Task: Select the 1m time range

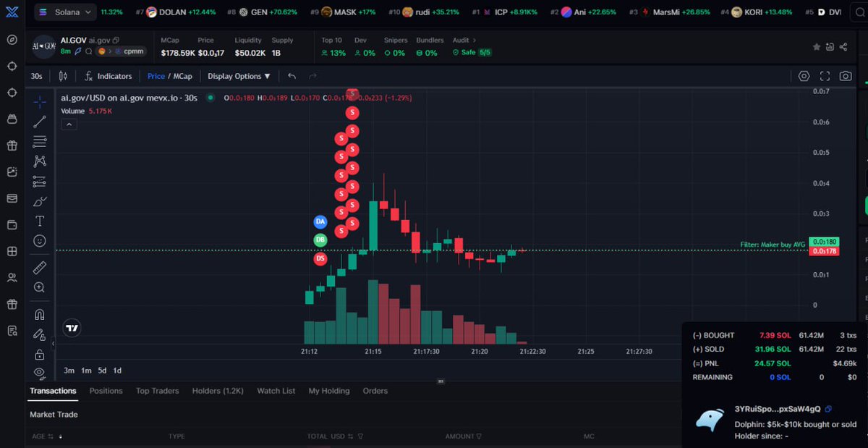Action: (x=86, y=371)
